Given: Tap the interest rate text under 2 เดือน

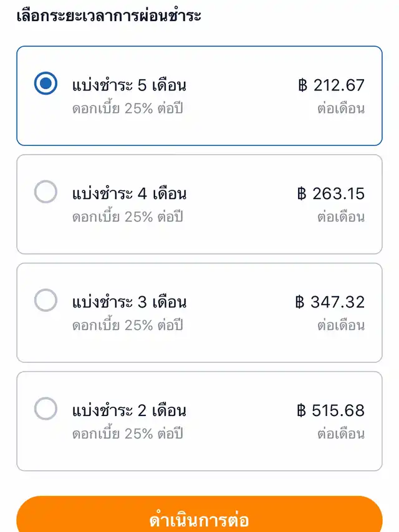Looking at the screenshot, I should (128, 434).
